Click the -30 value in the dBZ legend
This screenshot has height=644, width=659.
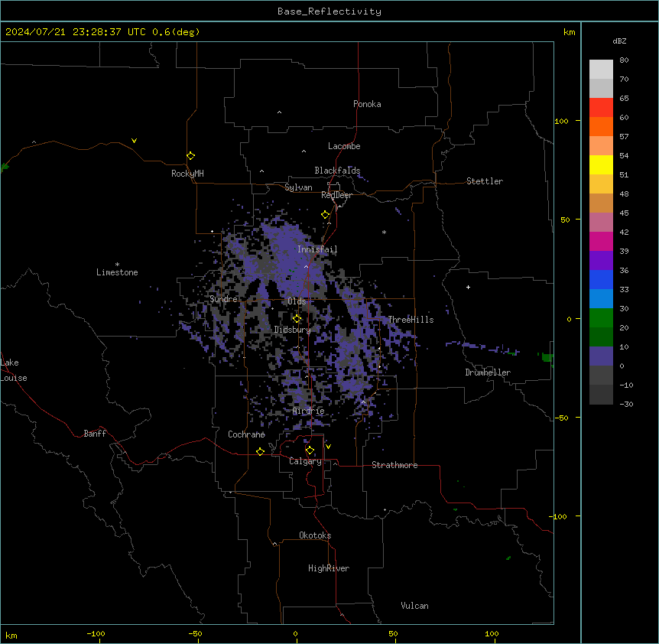pos(626,404)
